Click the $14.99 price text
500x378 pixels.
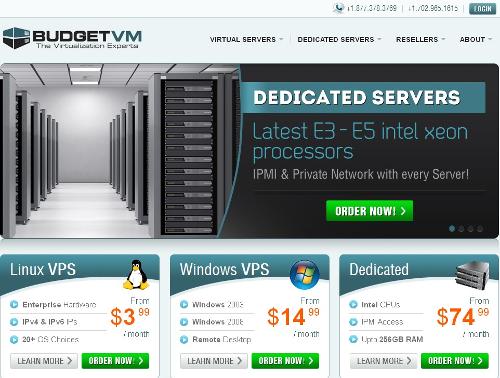pyautogui.click(x=293, y=316)
